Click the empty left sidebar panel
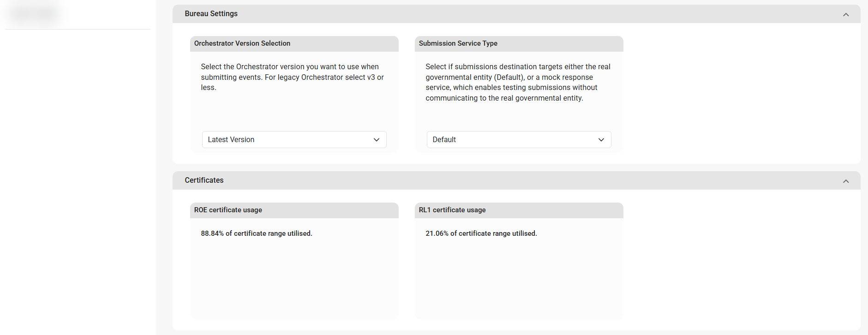 pos(78,185)
